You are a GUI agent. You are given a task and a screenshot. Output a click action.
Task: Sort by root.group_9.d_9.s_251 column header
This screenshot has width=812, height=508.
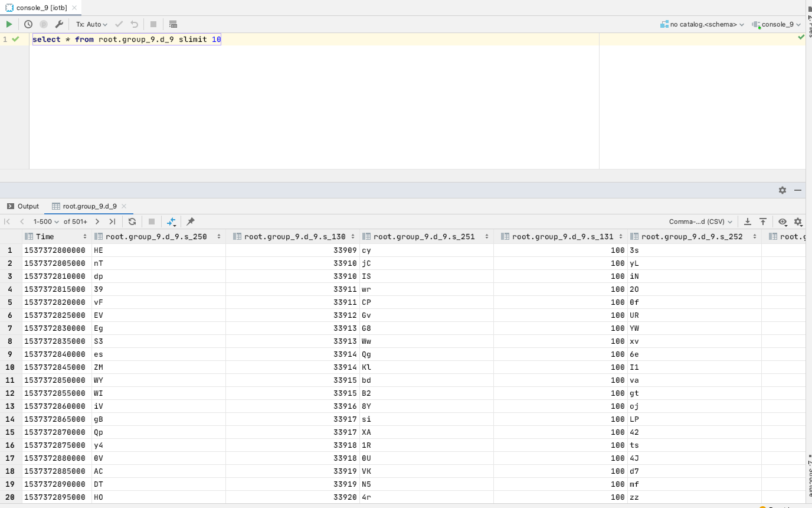[x=427, y=236]
